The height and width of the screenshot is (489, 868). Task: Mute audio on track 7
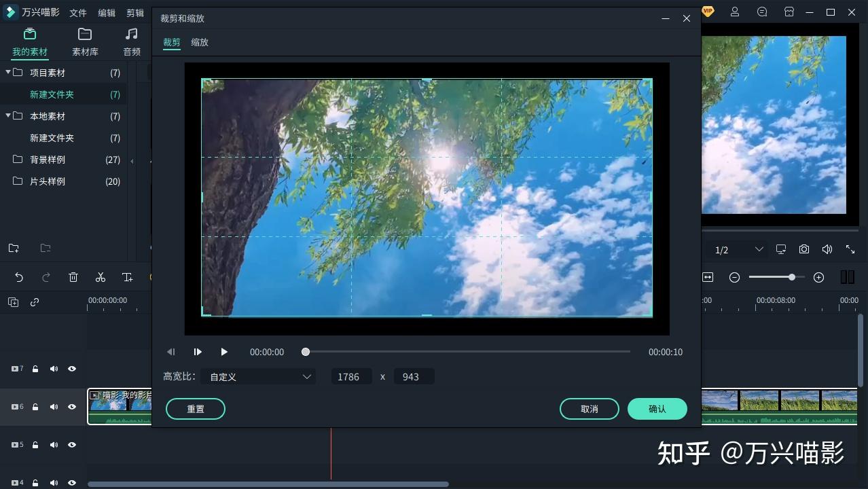[x=54, y=369]
